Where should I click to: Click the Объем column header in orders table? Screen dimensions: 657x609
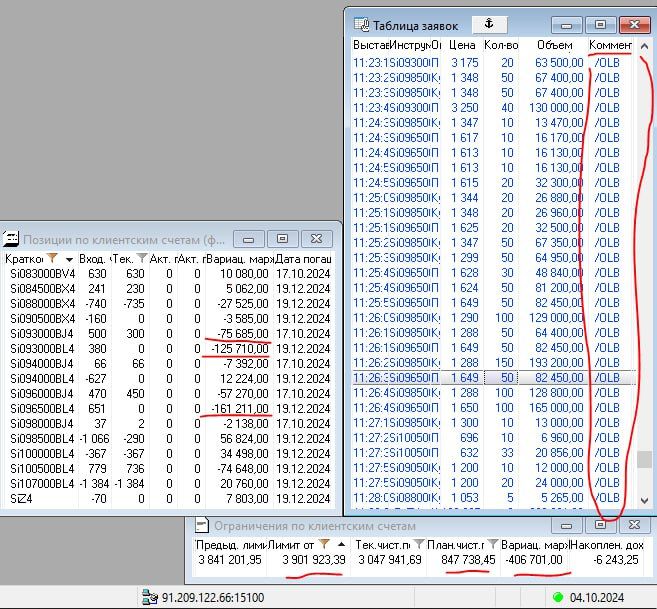tap(554, 45)
